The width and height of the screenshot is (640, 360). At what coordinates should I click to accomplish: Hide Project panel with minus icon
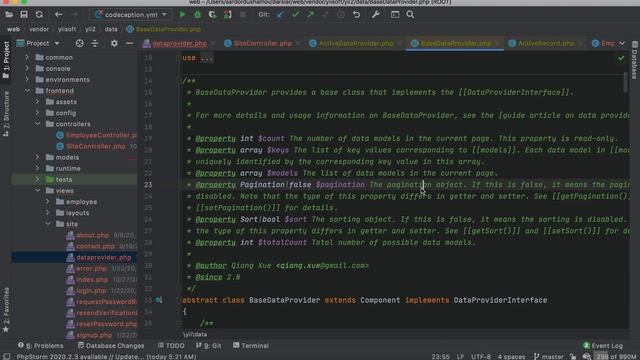tap(129, 43)
